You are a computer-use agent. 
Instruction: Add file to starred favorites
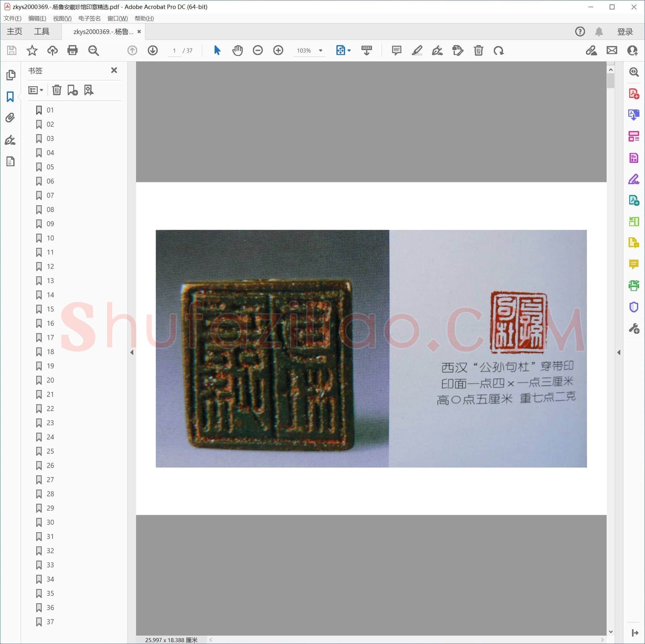pos(32,50)
